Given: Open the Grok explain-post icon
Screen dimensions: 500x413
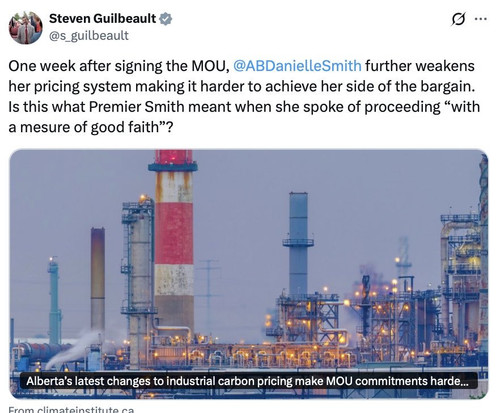Looking at the screenshot, I should coord(458,19).
